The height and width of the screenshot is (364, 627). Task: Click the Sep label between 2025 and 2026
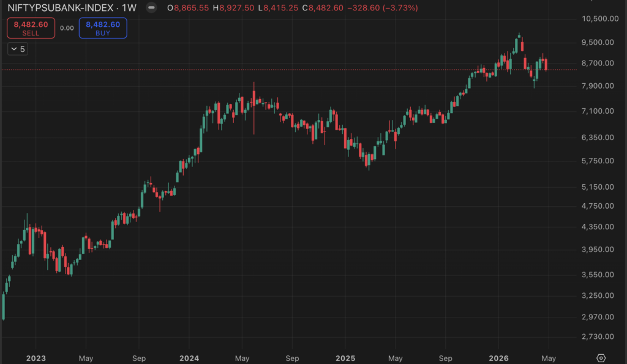[x=446, y=358]
